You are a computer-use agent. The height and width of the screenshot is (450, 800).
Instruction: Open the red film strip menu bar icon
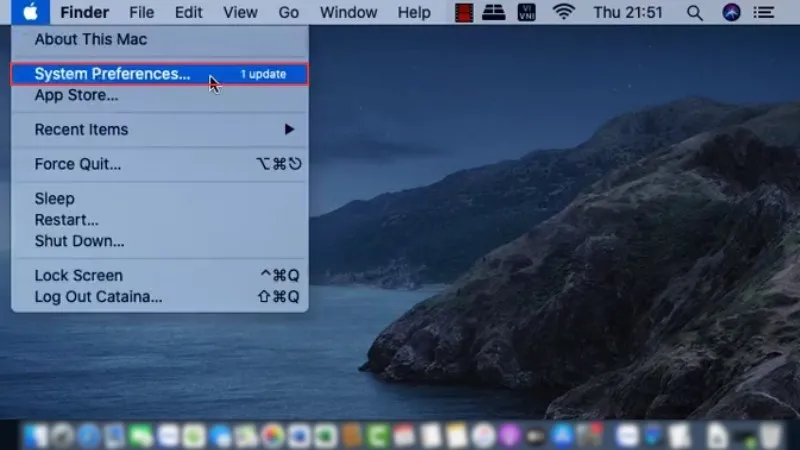coord(463,13)
